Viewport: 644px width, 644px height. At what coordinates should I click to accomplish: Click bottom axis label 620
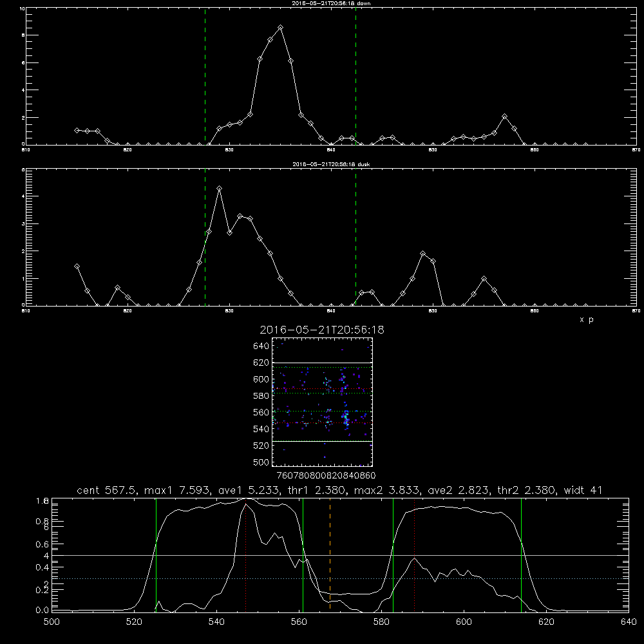546,622
